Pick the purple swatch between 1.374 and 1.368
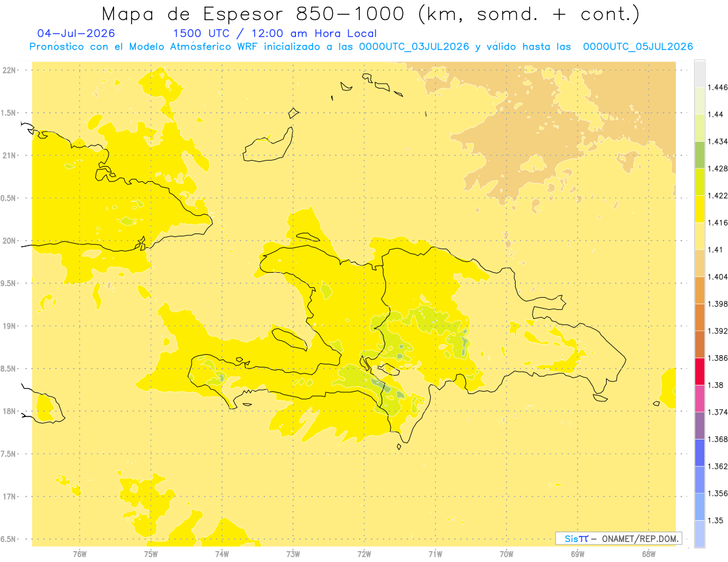The height and width of the screenshot is (562, 728). coord(699,425)
